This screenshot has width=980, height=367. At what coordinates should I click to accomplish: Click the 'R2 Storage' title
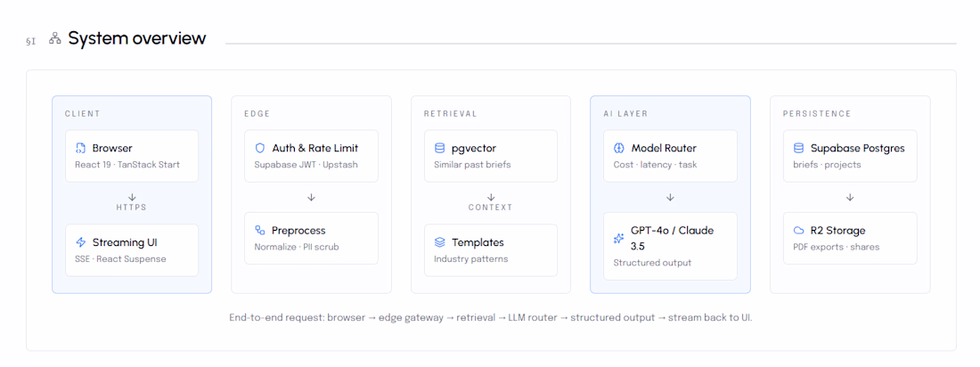(x=838, y=230)
